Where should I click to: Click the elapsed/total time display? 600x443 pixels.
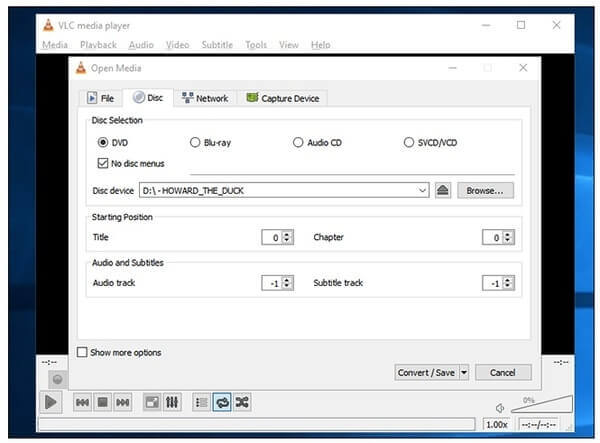click(x=538, y=425)
